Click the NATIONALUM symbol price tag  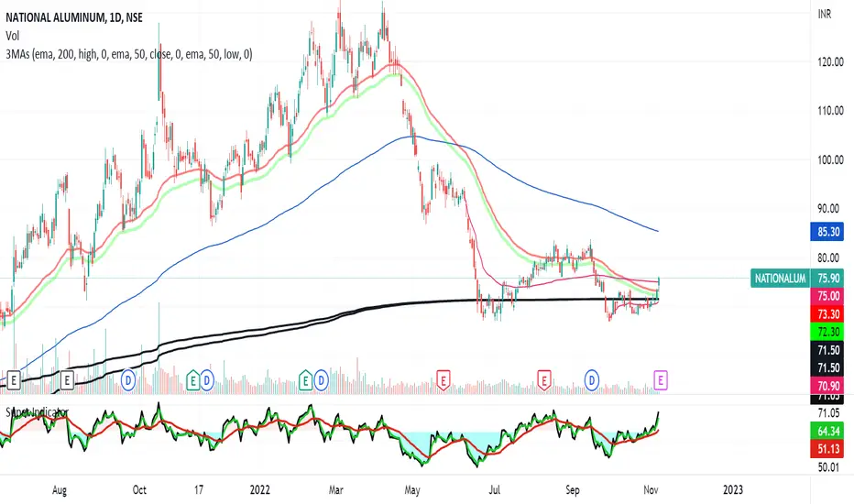point(780,279)
